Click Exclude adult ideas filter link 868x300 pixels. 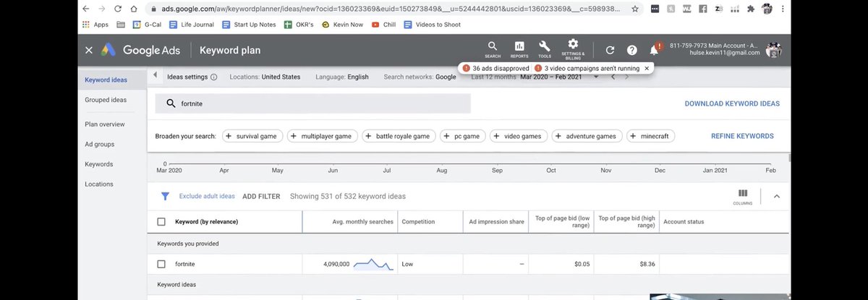coord(207,196)
